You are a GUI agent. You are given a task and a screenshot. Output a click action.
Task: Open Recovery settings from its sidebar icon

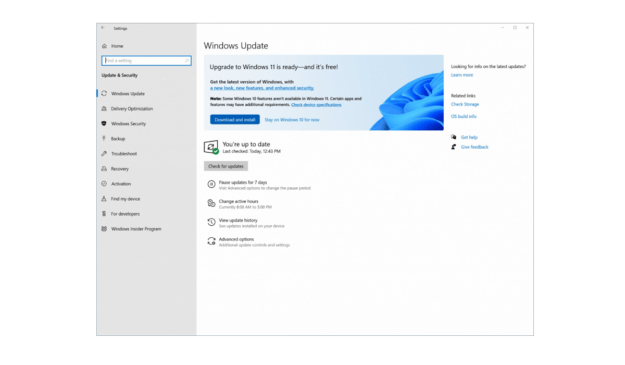click(x=104, y=169)
